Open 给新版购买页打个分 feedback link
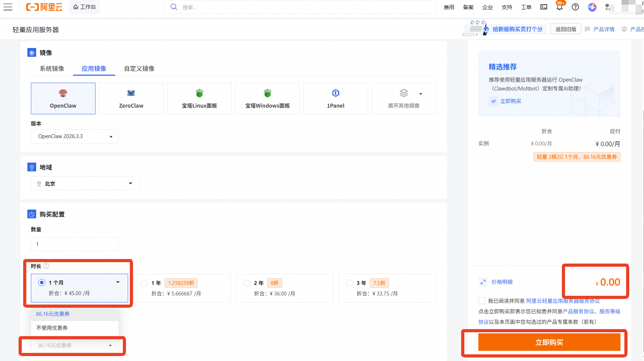This screenshot has height=361, width=644. (518, 29)
